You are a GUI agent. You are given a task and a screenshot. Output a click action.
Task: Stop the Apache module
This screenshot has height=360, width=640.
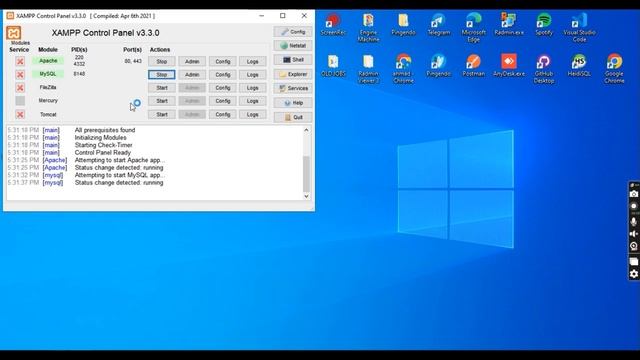(x=162, y=61)
